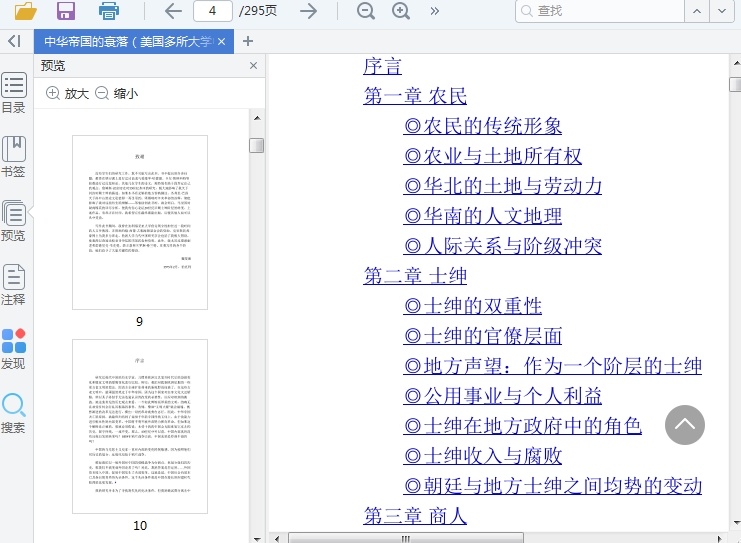
Task: Click the zoom out magnifier icon
Action: pos(366,11)
